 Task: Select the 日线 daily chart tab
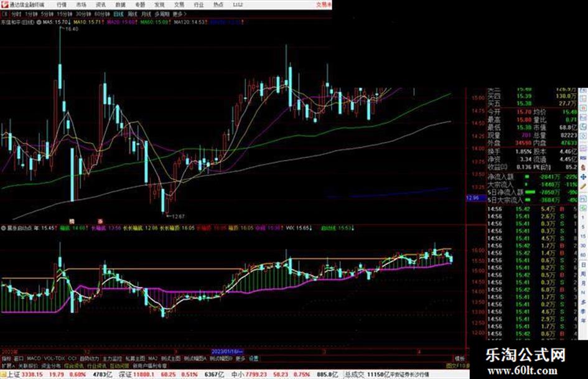[x=118, y=14]
